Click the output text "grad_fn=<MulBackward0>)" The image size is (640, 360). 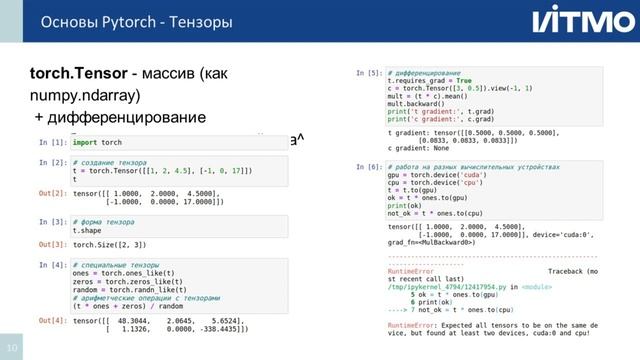point(431,242)
